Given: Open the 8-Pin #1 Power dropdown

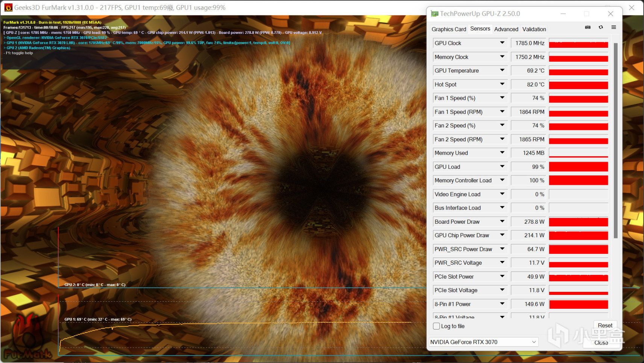Looking at the screenshot, I should 502,304.
